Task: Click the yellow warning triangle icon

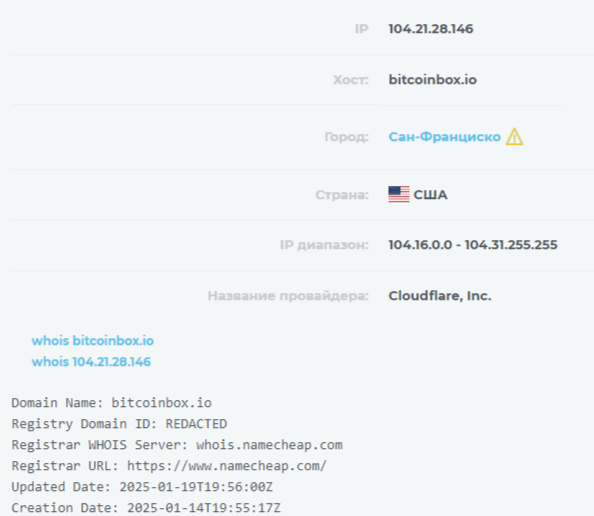Action: [514, 136]
